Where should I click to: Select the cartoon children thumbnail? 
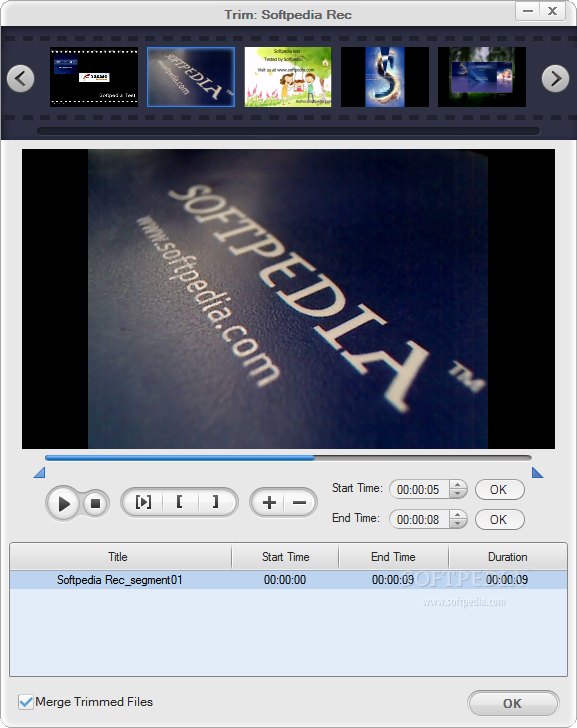(288, 77)
